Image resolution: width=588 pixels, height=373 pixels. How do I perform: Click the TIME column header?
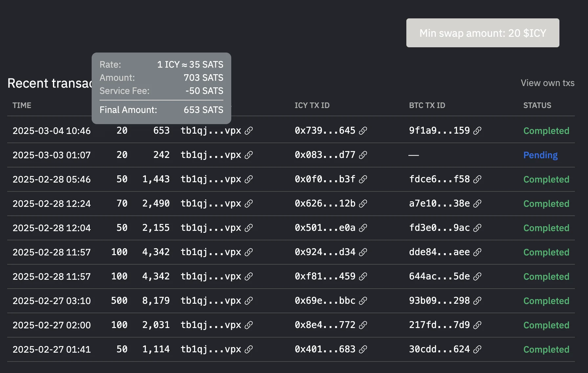22,105
